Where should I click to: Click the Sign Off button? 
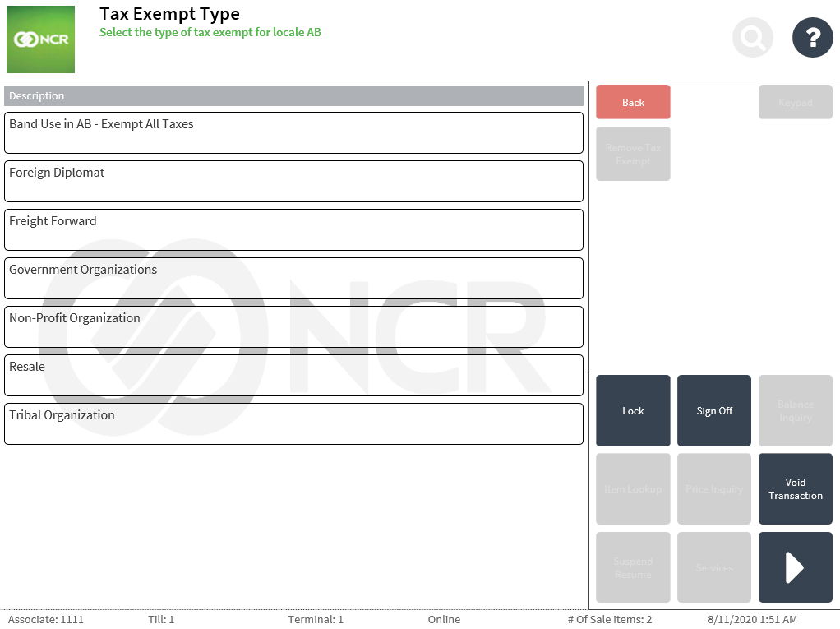click(714, 410)
